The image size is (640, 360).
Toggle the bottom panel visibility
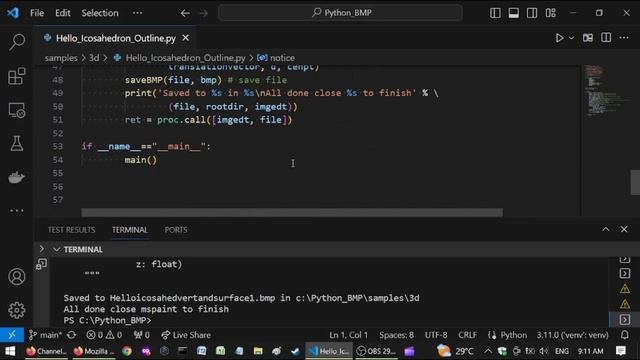(x=513, y=13)
